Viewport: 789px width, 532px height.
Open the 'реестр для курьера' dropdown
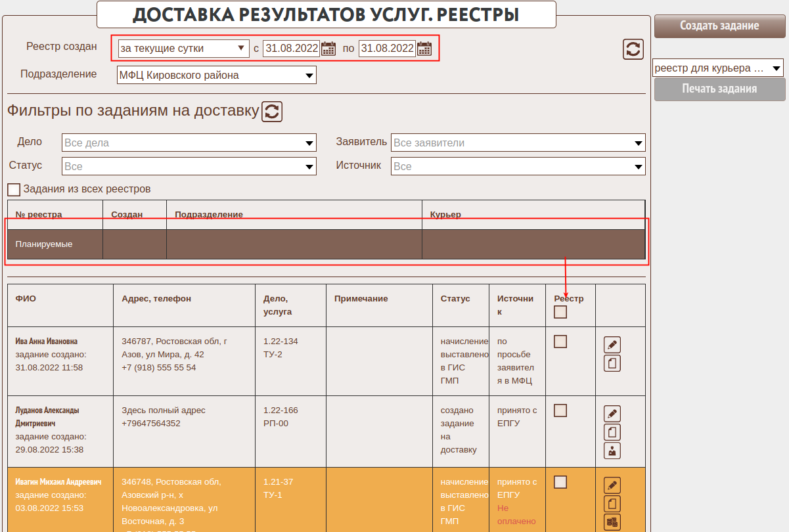[x=718, y=68]
